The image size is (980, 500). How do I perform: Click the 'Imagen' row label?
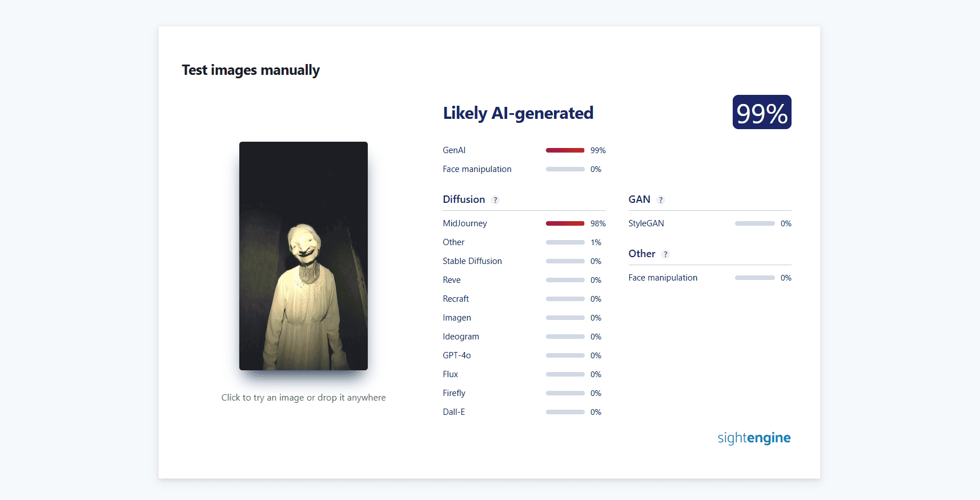(457, 318)
